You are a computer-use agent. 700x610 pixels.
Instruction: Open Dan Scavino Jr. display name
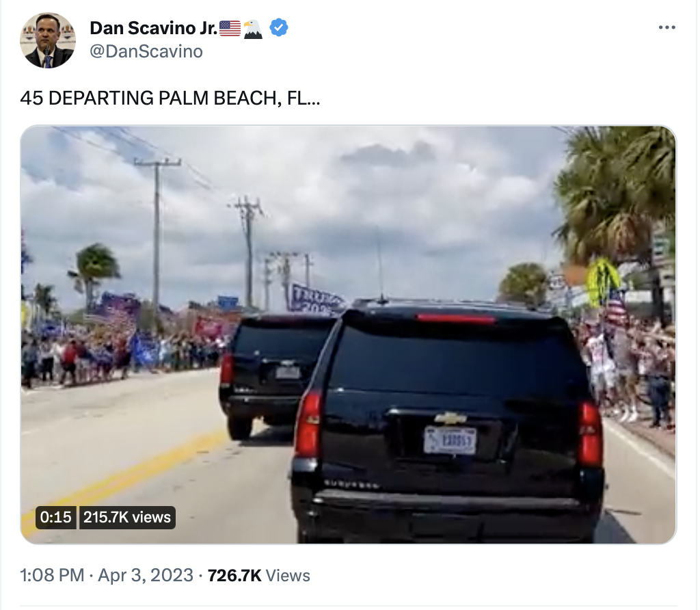154,28
